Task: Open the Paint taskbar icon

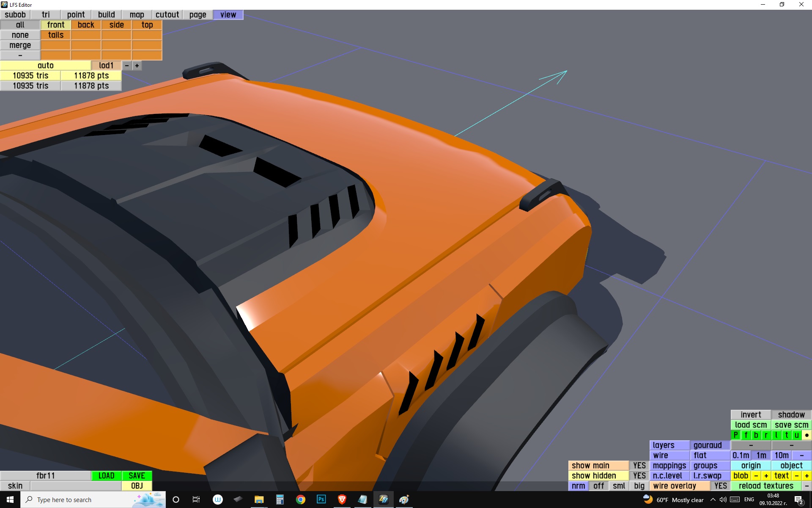Action: [x=404, y=500]
